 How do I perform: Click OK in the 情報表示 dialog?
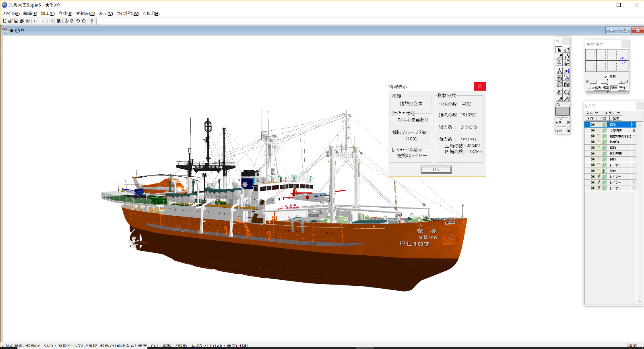click(436, 169)
